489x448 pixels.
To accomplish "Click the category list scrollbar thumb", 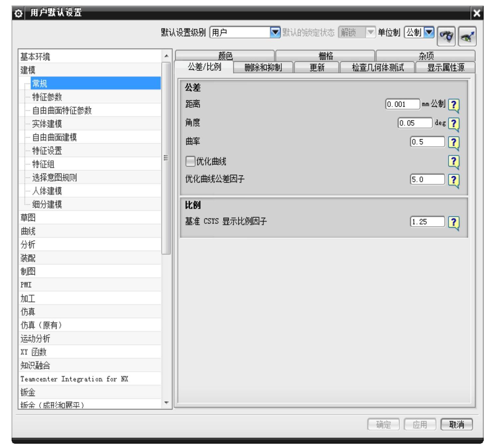I will pyautogui.click(x=166, y=158).
